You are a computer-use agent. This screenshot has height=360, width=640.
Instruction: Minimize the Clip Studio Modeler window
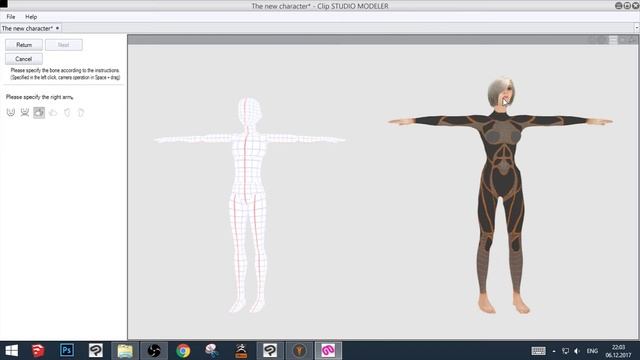pos(619,6)
